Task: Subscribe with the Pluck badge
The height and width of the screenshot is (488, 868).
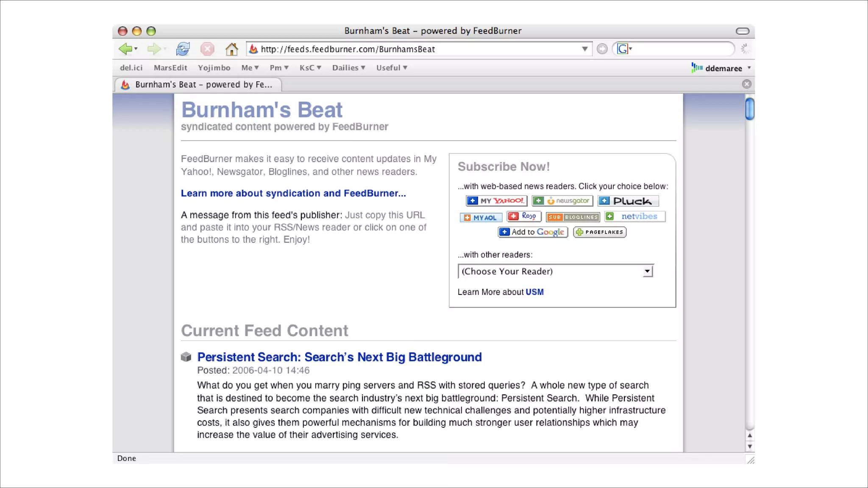Action: (x=628, y=201)
